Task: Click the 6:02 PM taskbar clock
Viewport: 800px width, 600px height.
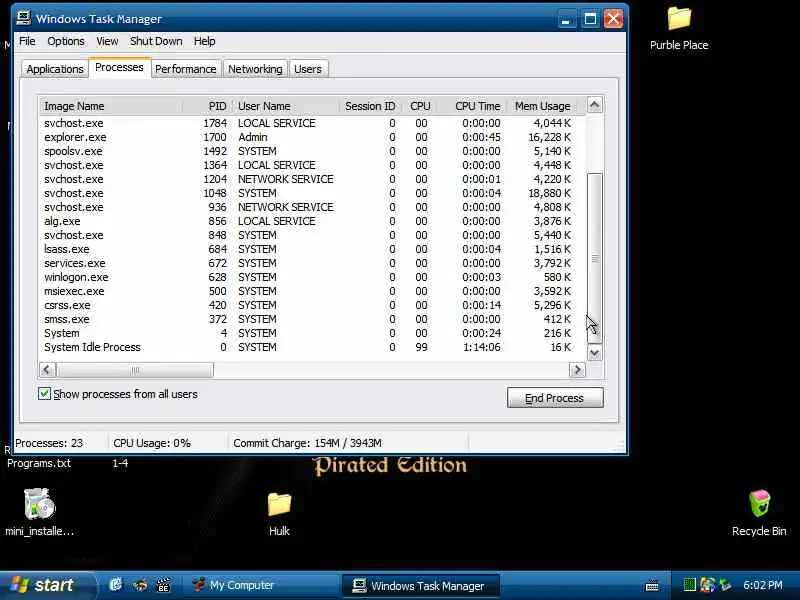Action: [763, 585]
